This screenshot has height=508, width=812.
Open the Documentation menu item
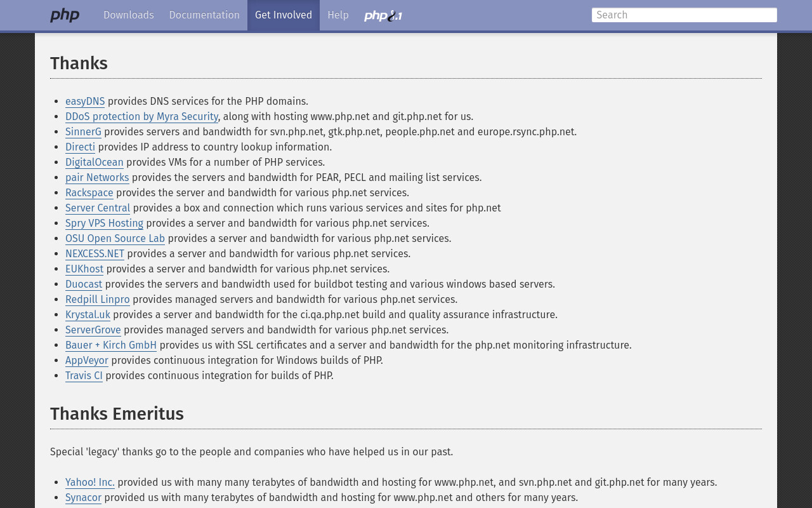[x=204, y=15]
